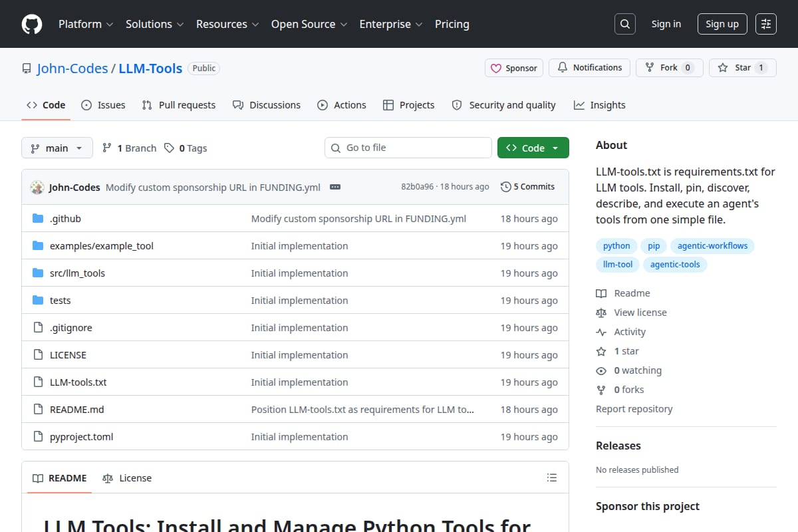Click the .gitignore file icon

pos(38,327)
